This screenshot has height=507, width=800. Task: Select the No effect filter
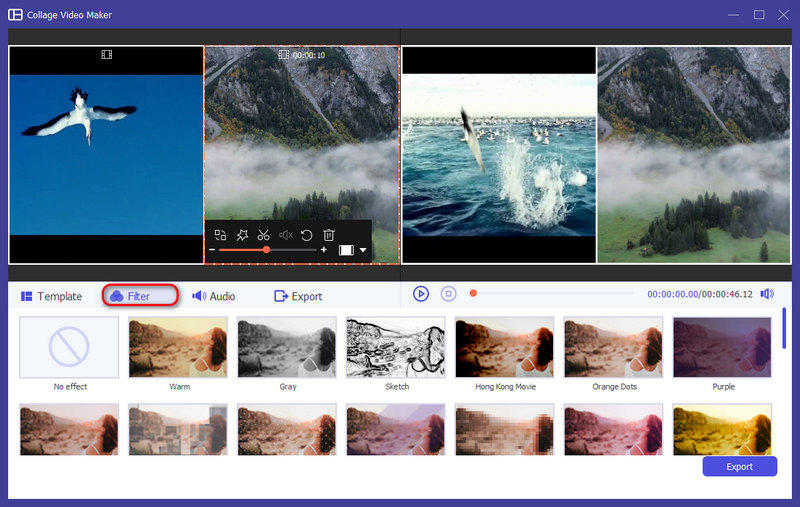[x=69, y=347]
